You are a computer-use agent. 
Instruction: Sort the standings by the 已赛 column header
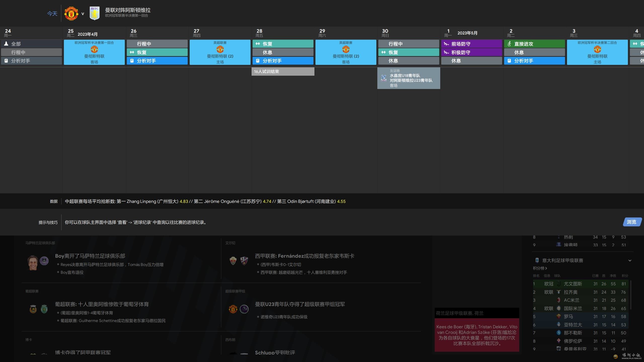(595, 276)
